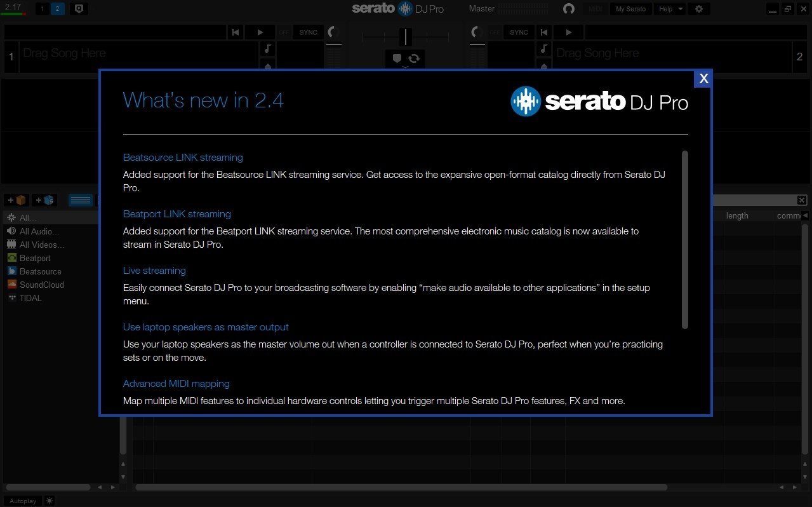The height and width of the screenshot is (507, 812).
Task: Click the brightness sun icon beside Autoplay
Action: click(50, 501)
